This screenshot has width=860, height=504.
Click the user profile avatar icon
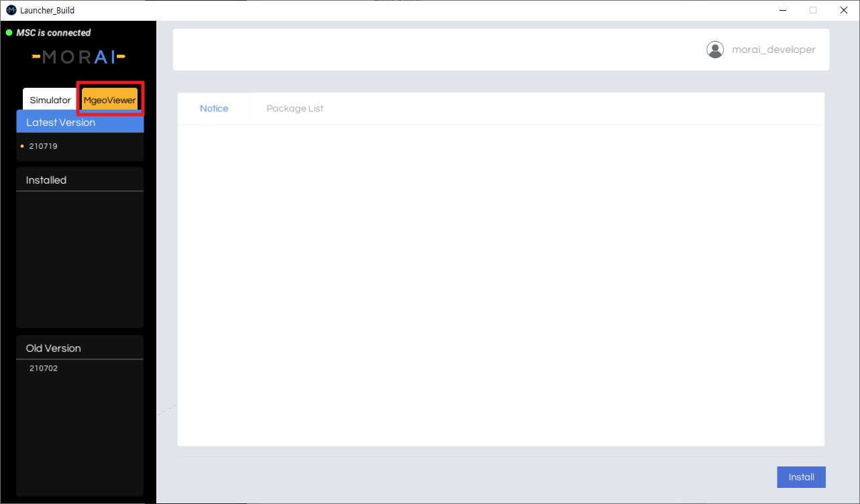coord(715,50)
